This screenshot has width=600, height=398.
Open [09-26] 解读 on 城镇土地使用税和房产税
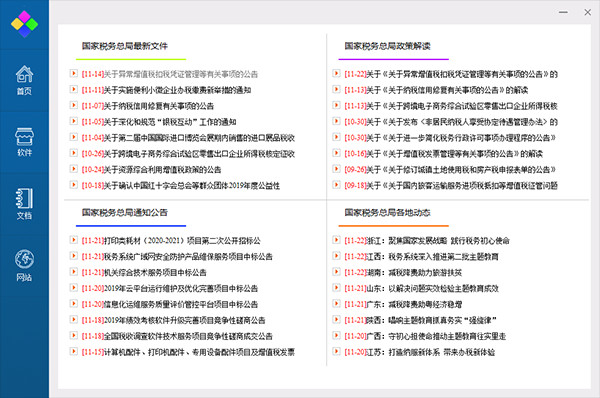(x=450, y=170)
